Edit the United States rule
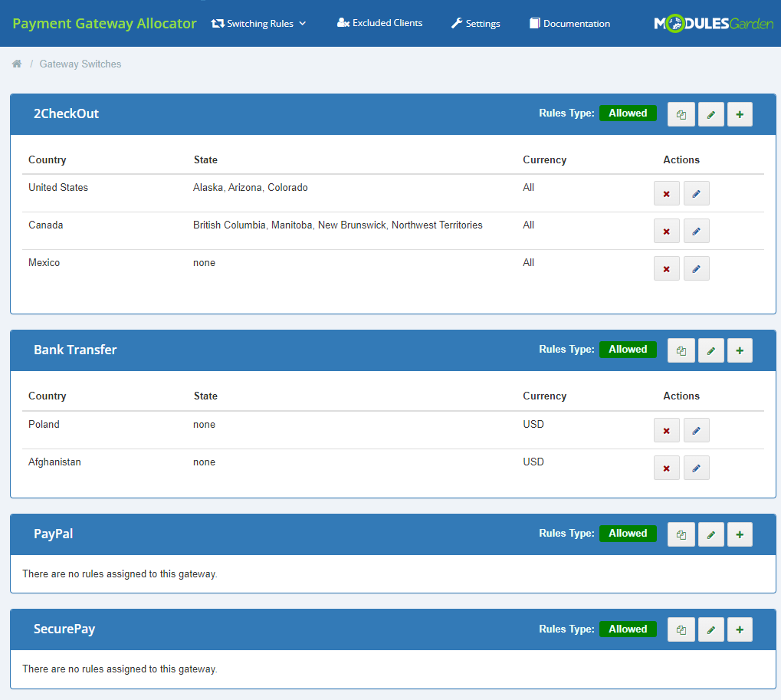This screenshot has width=781, height=700. coord(697,193)
